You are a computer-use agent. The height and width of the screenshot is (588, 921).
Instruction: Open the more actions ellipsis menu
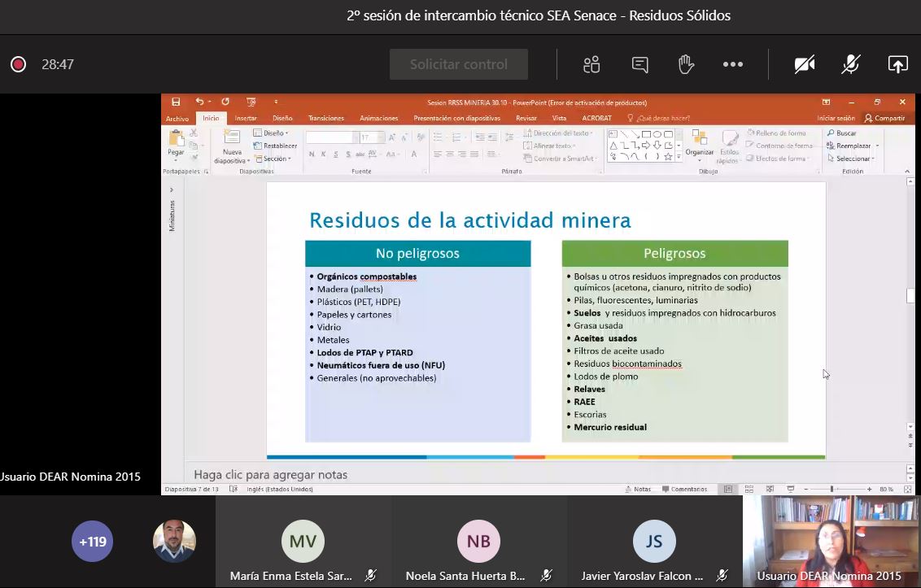point(732,64)
